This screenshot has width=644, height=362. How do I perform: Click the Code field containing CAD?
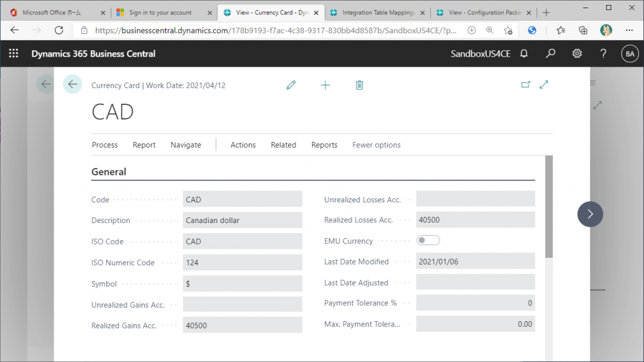[242, 199]
